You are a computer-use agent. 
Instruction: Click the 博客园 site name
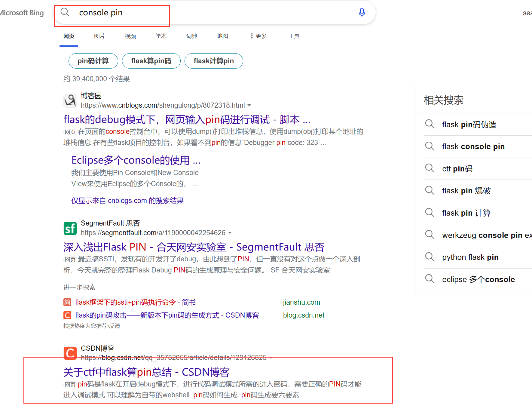[91, 96]
